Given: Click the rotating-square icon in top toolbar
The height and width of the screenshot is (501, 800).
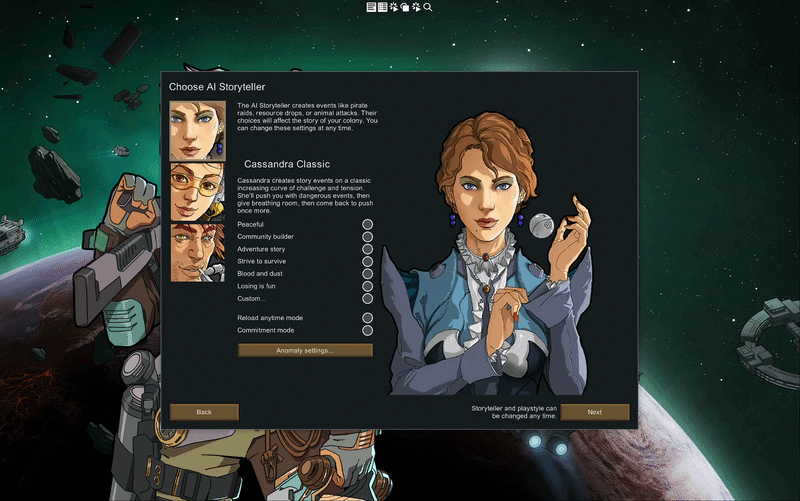Looking at the screenshot, I should tap(405, 7).
